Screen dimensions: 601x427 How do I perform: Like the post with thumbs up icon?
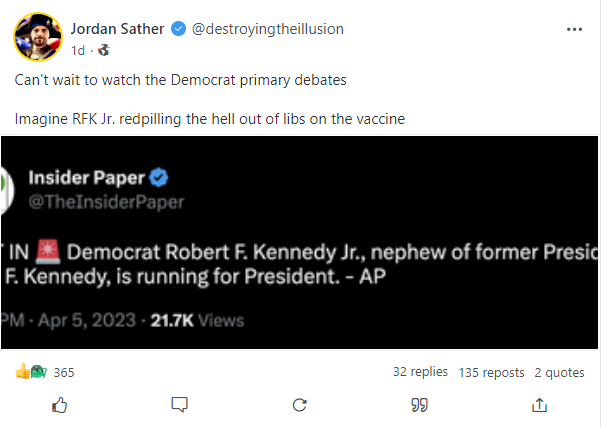(59, 404)
